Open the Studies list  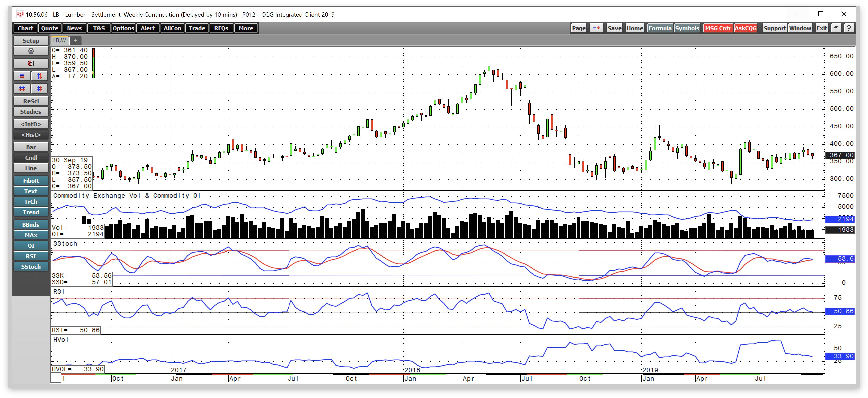(31, 112)
